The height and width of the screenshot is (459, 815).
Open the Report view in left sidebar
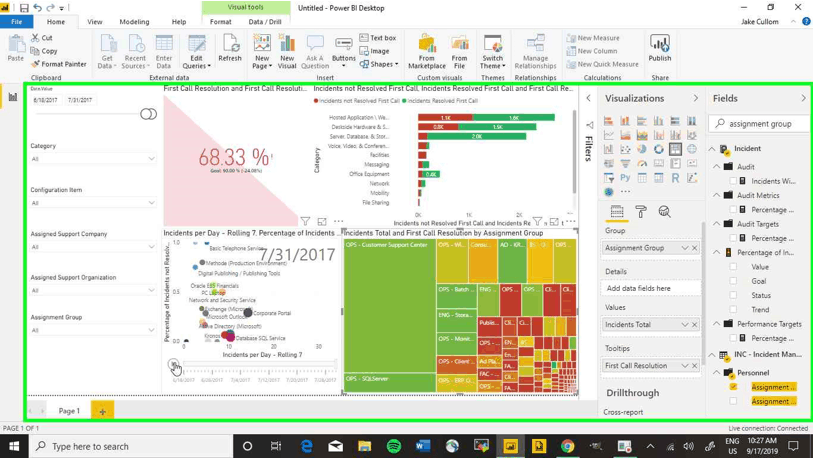click(x=12, y=97)
